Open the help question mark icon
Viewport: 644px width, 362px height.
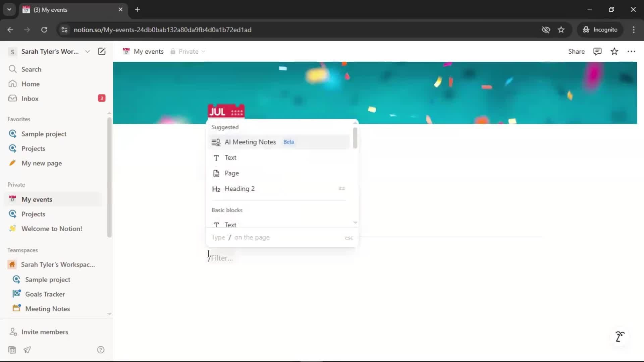pyautogui.click(x=101, y=350)
